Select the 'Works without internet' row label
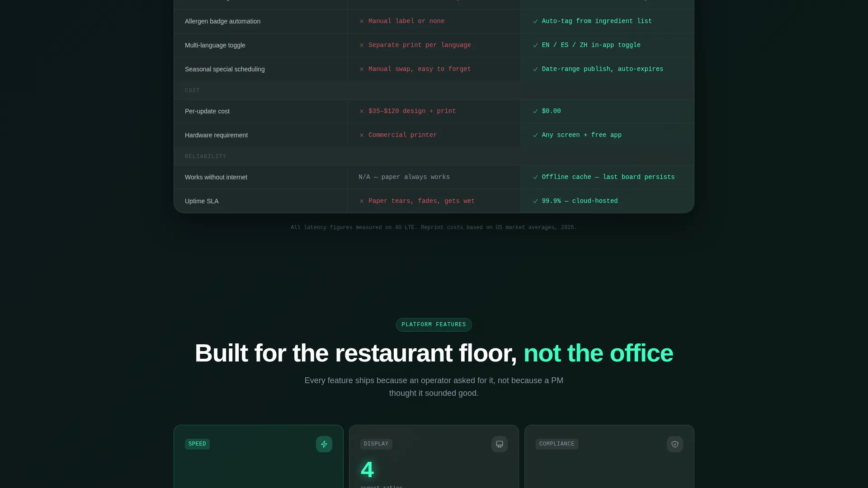 [216, 177]
